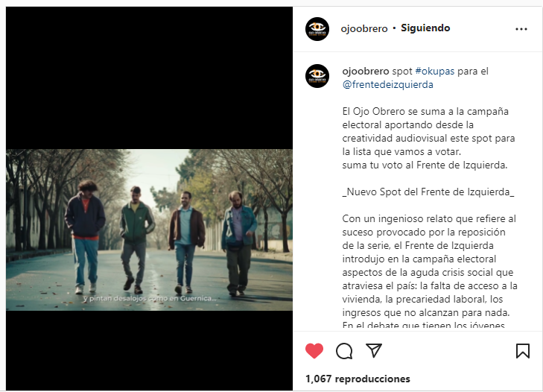View the 1,067 reproducciones count
543x392 pixels.
(358, 379)
